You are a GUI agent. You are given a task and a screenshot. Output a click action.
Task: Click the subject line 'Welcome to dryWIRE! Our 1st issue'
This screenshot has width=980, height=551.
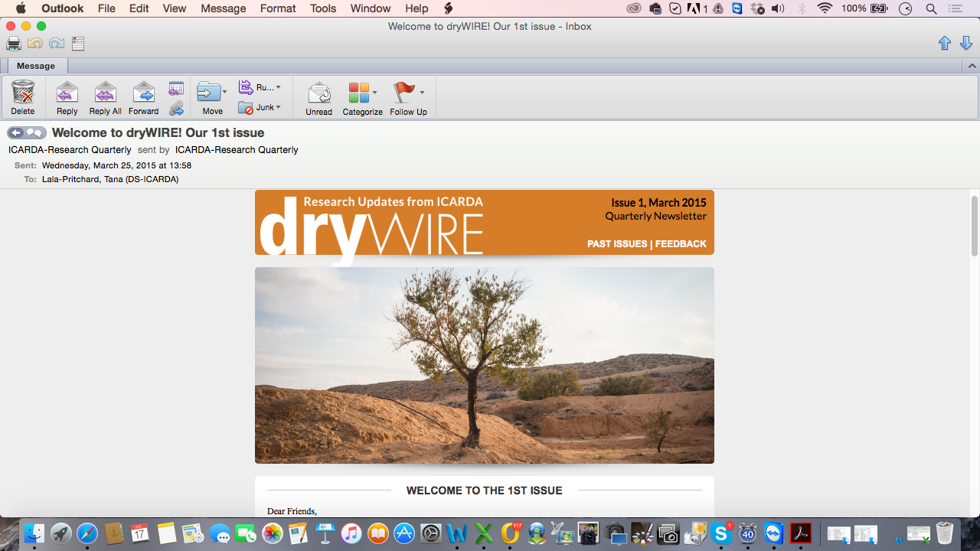[x=158, y=133]
